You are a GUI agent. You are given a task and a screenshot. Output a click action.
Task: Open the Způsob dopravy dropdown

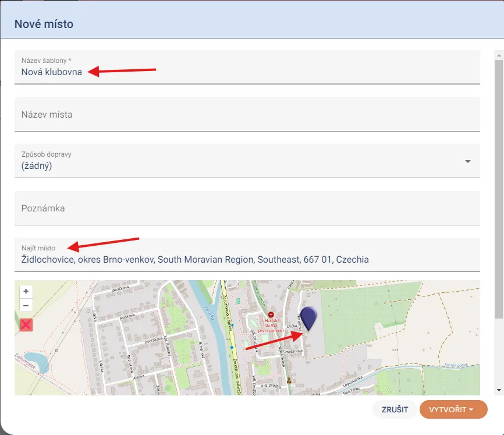pos(247,161)
